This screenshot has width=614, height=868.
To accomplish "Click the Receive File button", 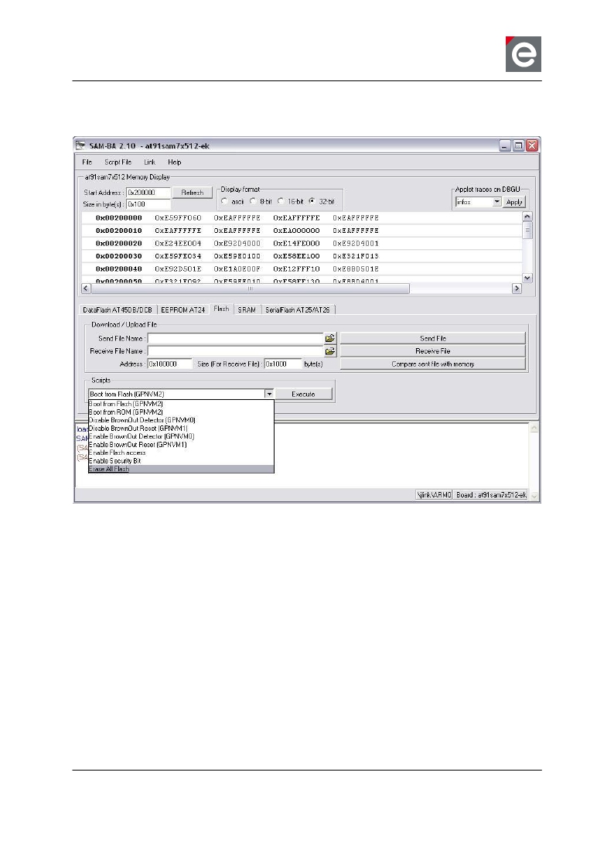I will coord(432,351).
